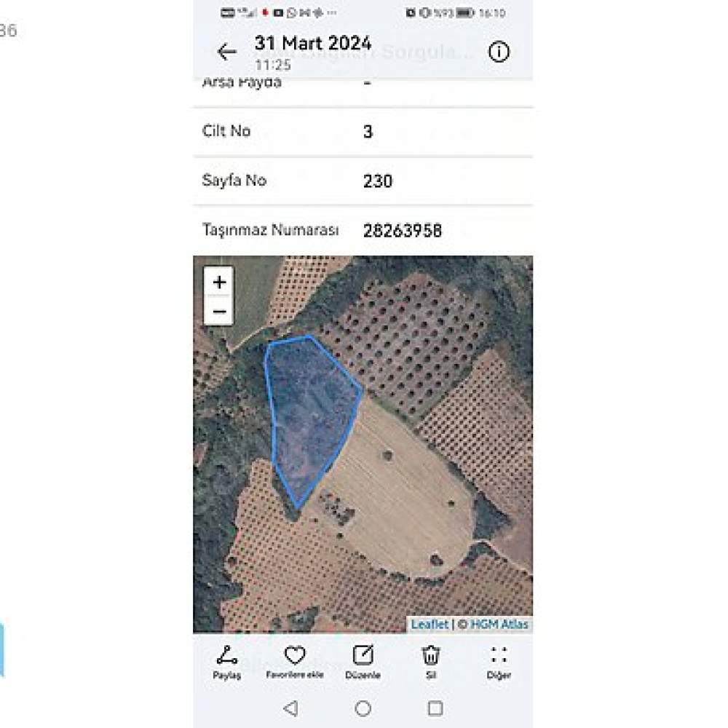Tap Android home circle button
The height and width of the screenshot is (728, 728).
point(363,708)
